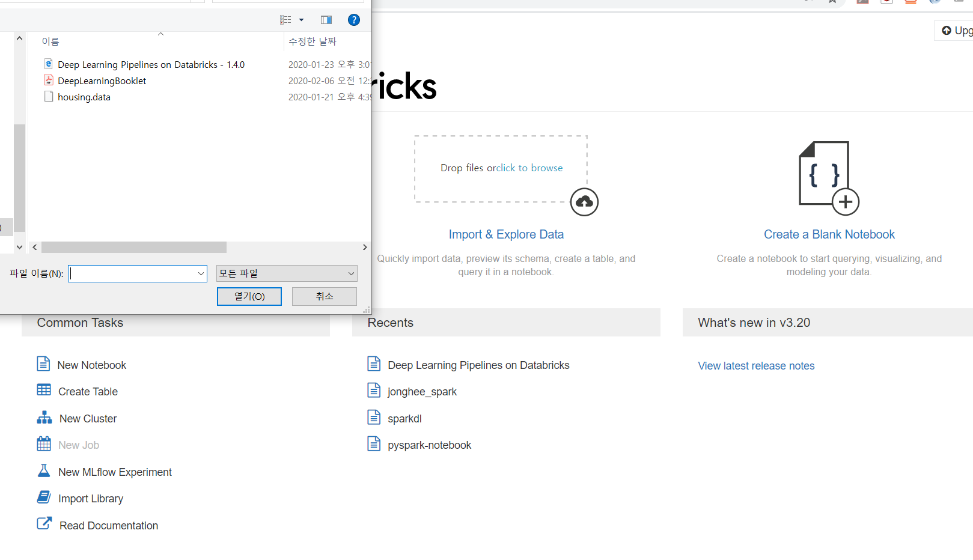The height and width of the screenshot is (560, 973).
Task: Open file dialog help icon
Action: (354, 20)
